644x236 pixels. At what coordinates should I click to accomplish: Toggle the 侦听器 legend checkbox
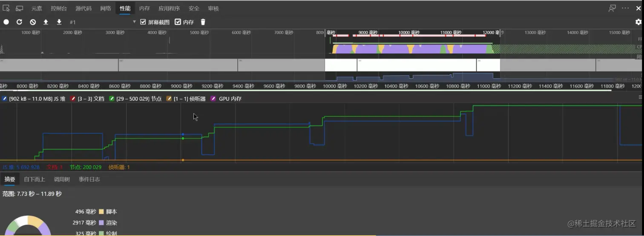coord(169,99)
